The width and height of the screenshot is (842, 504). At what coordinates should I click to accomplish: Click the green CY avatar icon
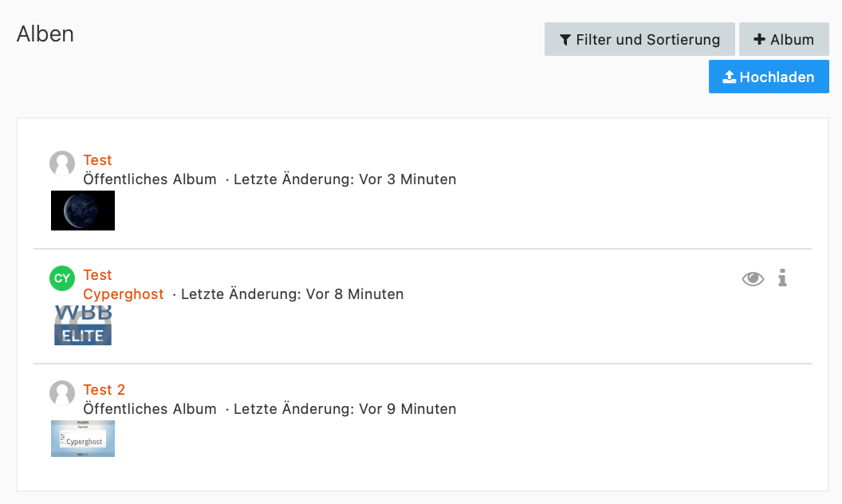(x=62, y=278)
